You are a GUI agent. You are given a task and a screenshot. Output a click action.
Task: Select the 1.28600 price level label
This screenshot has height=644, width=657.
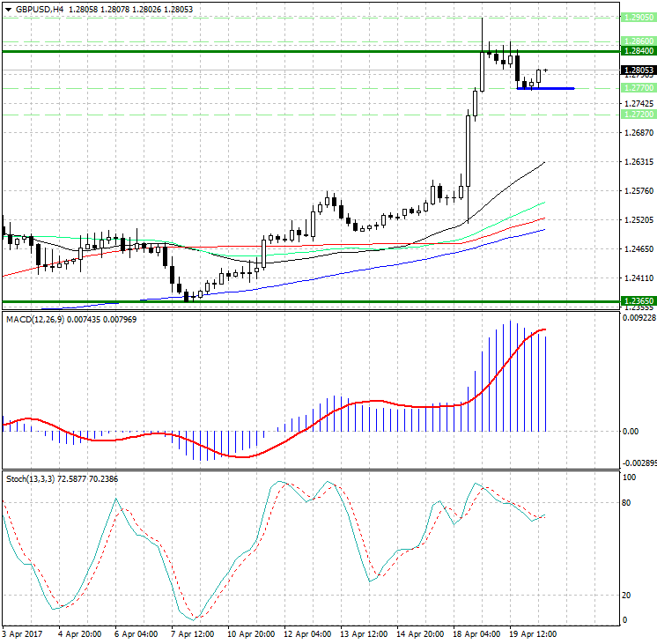(637, 41)
